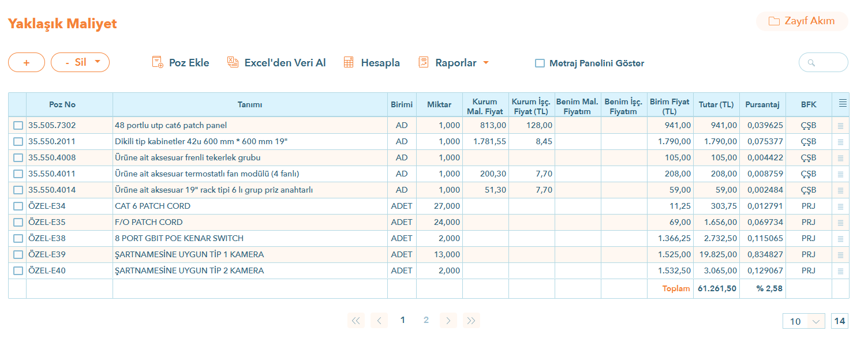Click the plus add button
Screen dimensions: 868x342
coord(27,62)
